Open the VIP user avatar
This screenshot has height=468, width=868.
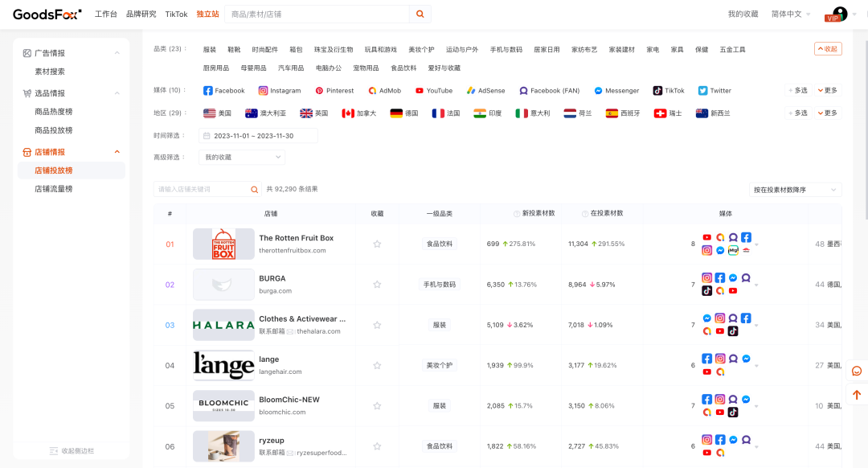click(x=839, y=14)
